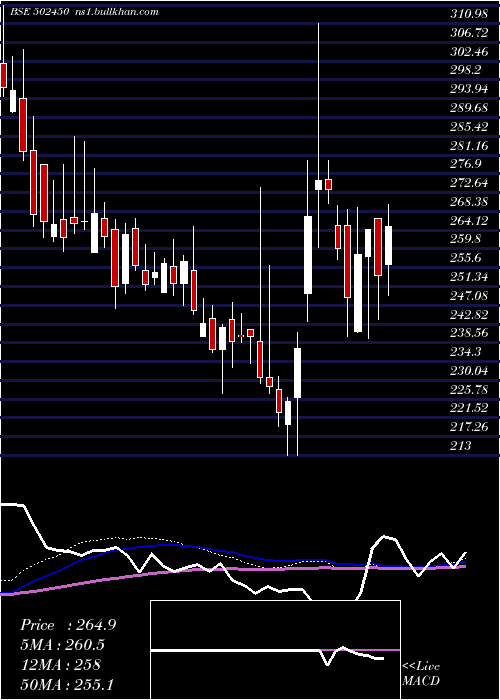Image resolution: width=500 pixels, height=700 pixels.
Task: Select the 251.34 price axis label
Action: point(469,277)
